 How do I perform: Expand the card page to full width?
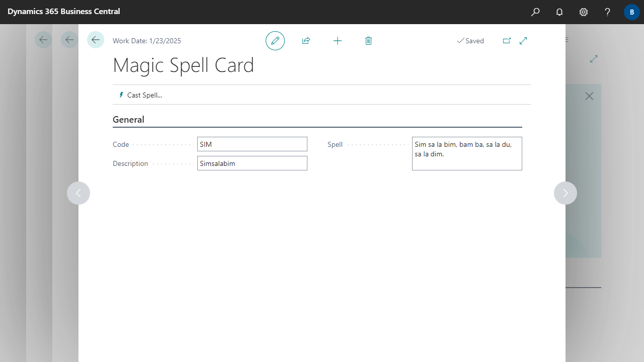coord(523,41)
